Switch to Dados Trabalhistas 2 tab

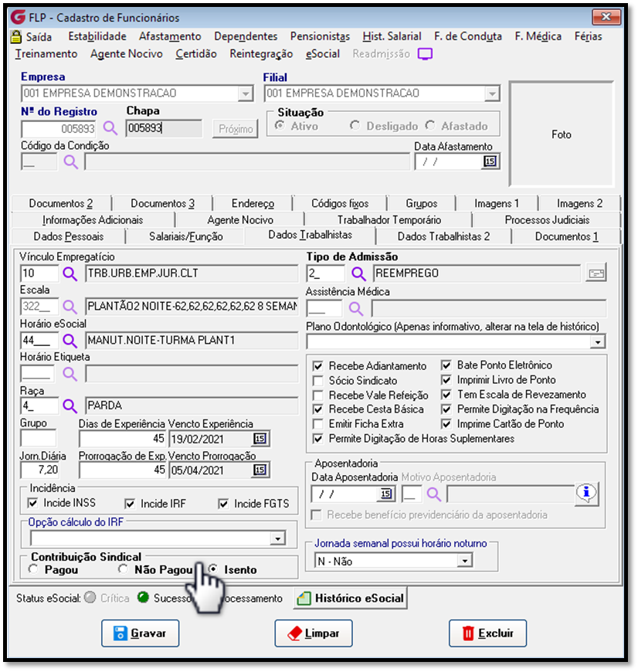pyautogui.click(x=443, y=236)
